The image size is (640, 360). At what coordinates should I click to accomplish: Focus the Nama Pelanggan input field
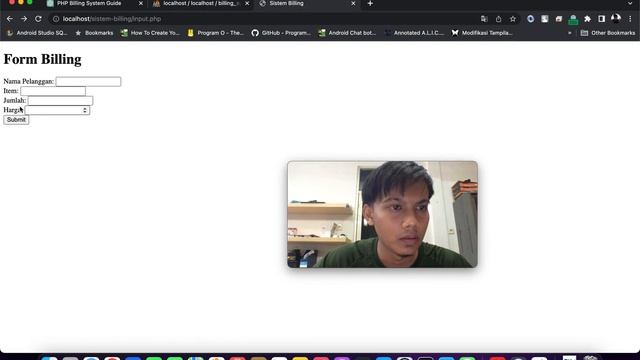pos(88,82)
